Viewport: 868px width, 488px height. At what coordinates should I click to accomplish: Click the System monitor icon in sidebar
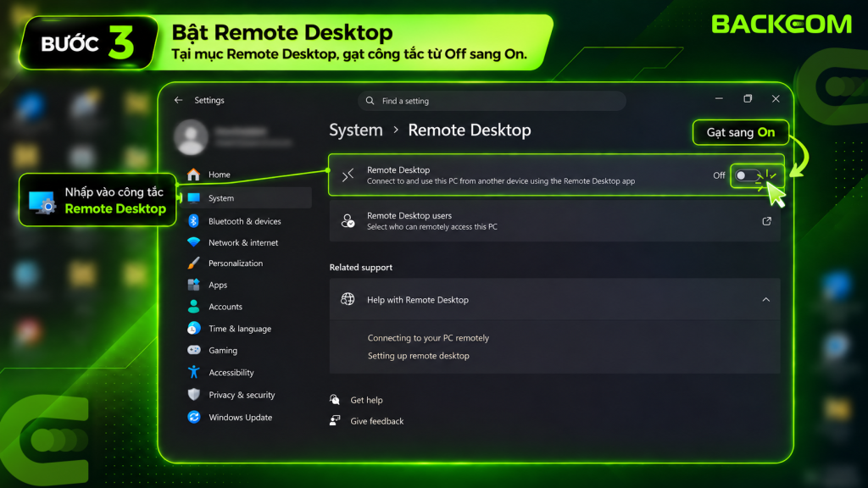click(194, 198)
